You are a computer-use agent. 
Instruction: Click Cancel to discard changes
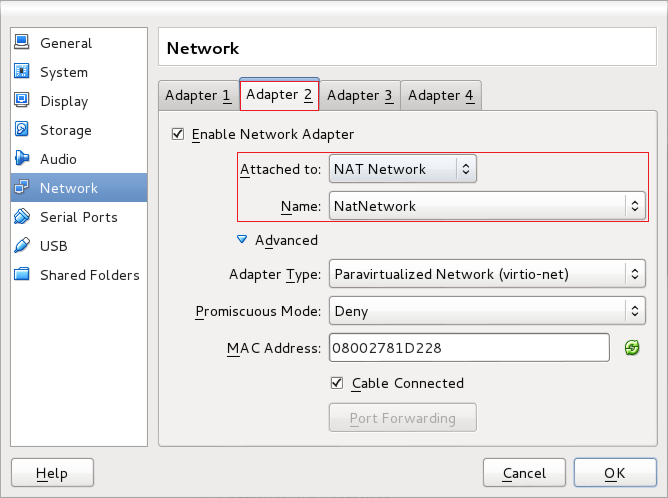click(524, 472)
